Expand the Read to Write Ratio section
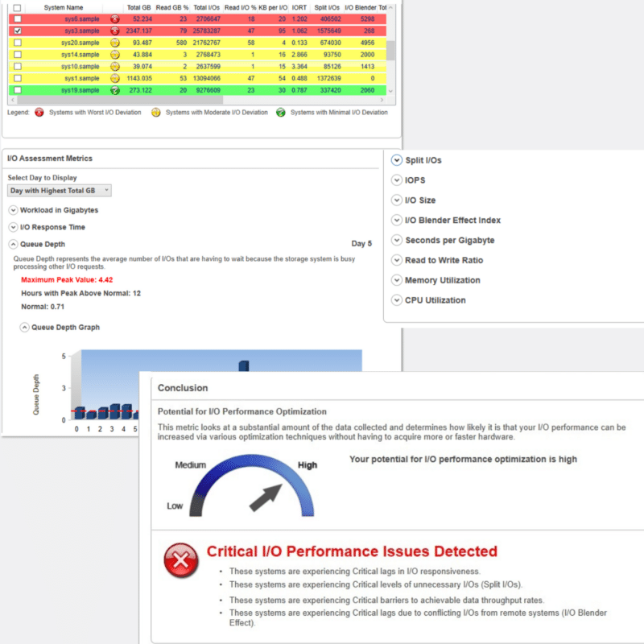Image resolution: width=644 pixels, height=644 pixels. pos(397,260)
